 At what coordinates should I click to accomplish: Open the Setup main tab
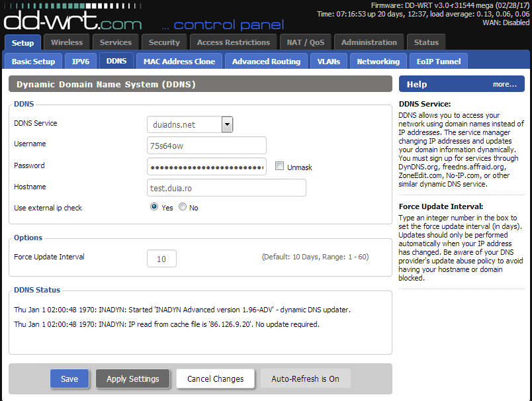(22, 43)
